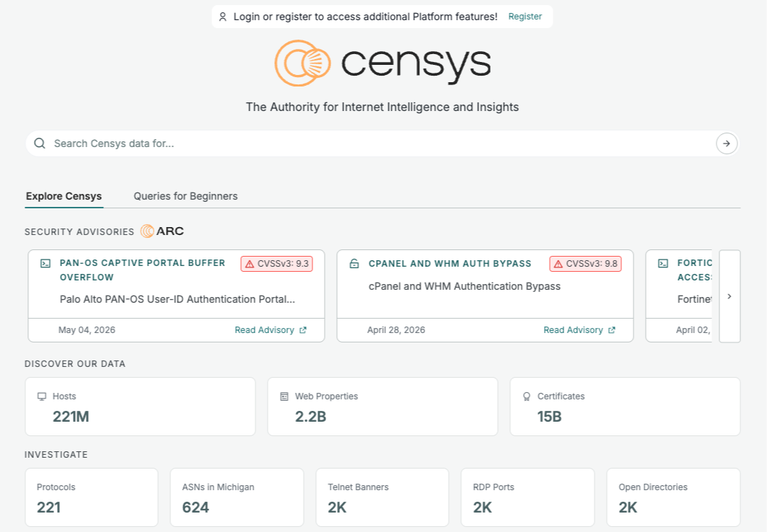Open the Protocols 221 investigate card

92,497
